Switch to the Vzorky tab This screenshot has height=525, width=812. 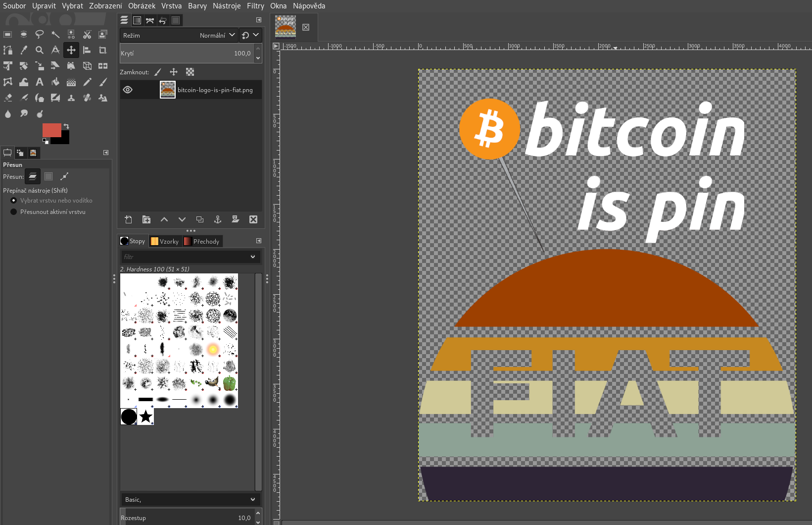[165, 241]
